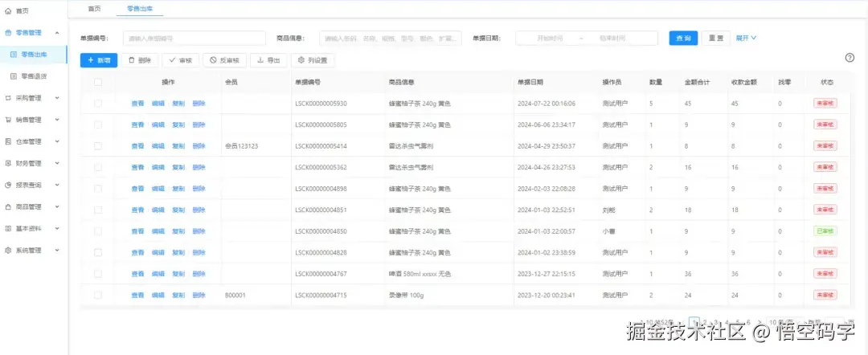The width and height of the screenshot is (868, 355).
Task: Click the 商品信息 search input field
Action: tap(391, 39)
